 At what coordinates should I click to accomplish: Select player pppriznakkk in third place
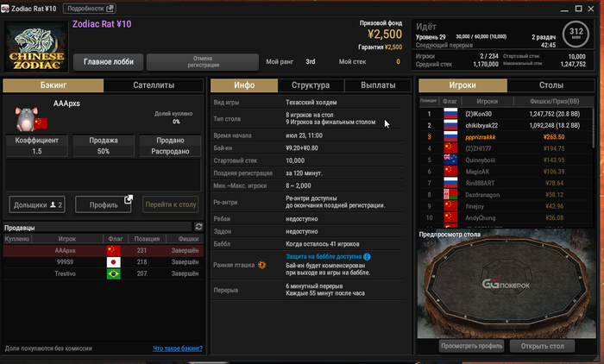(506, 137)
